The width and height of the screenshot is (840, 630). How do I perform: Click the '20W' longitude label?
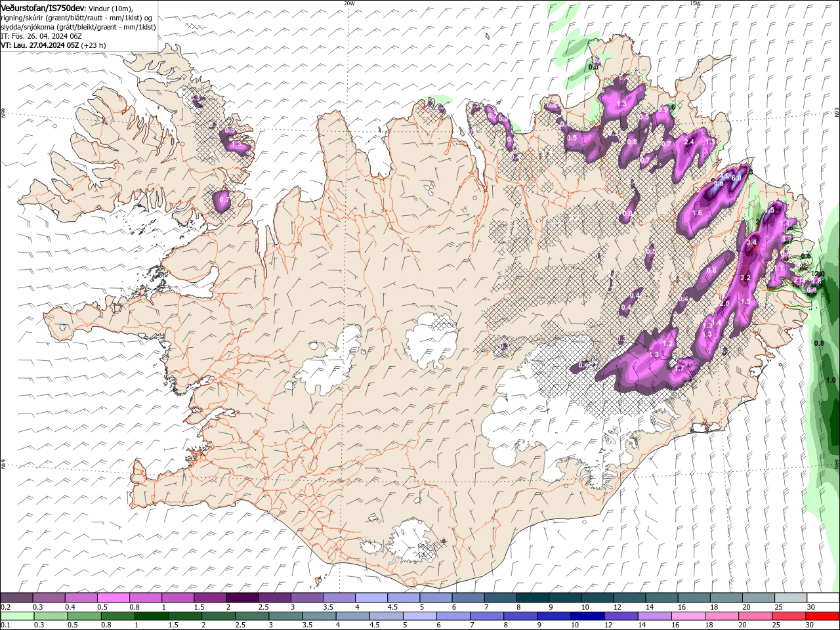(x=349, y=3)
